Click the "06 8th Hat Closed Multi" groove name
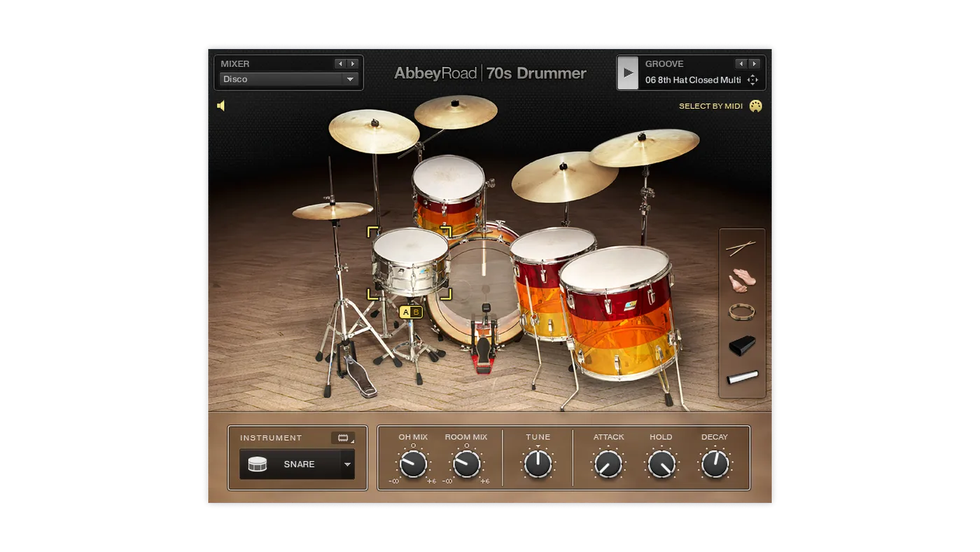980x552 pixels. click(693, 80)
